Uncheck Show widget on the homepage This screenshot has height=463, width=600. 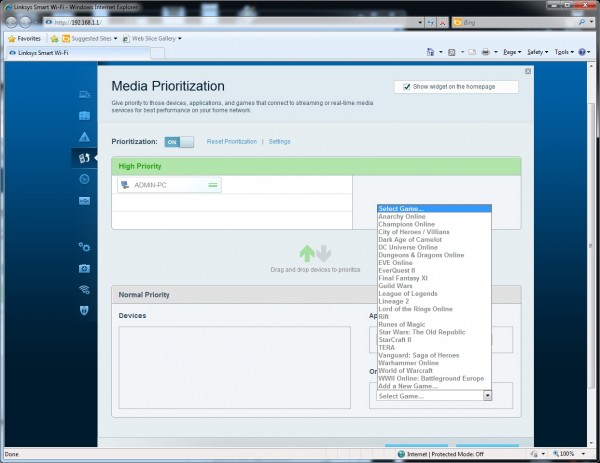(407, 87)
